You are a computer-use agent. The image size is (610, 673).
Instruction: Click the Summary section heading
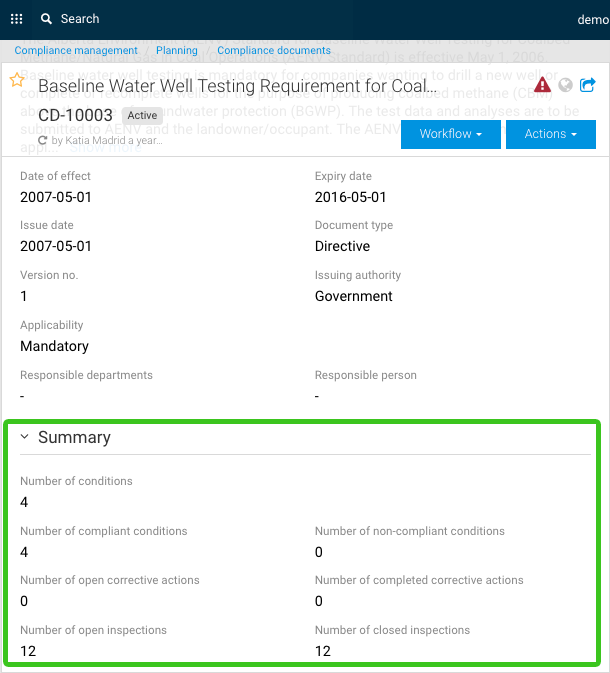(x=74, y=437)
